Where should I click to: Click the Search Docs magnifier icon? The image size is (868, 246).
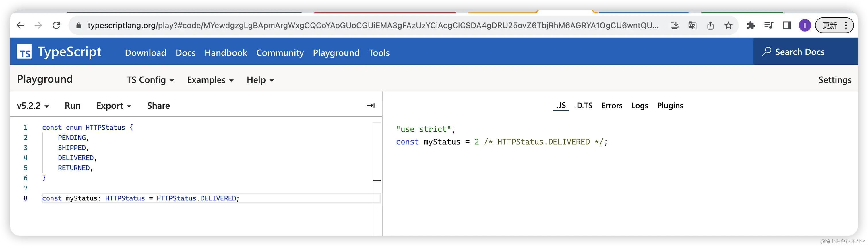point(767,51)
